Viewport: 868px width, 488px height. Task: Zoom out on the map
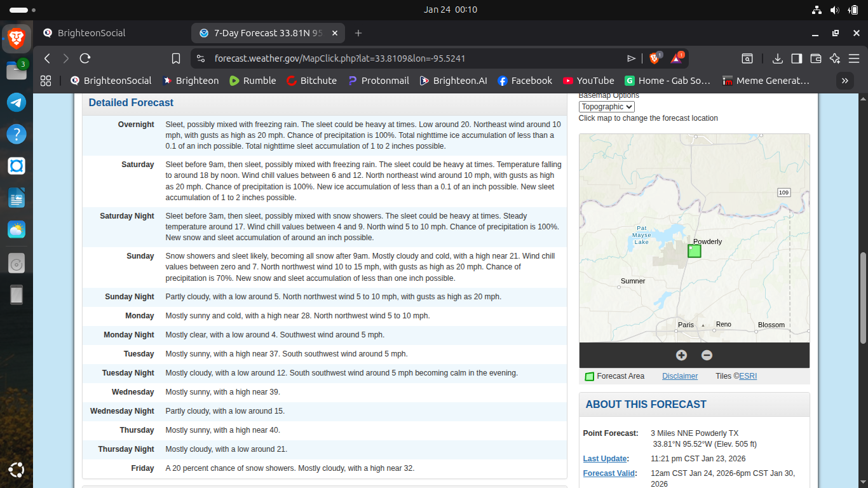[x=707, y=355]
